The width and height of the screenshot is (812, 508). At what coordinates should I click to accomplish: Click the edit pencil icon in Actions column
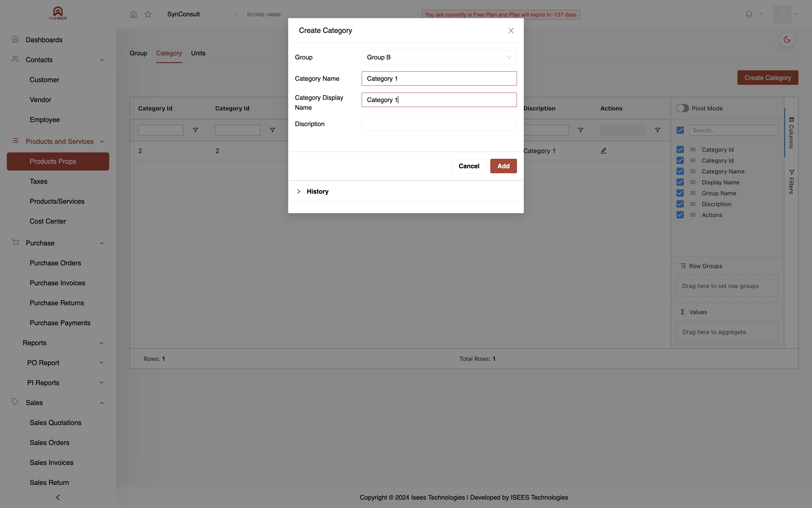(x=603, y=151)
